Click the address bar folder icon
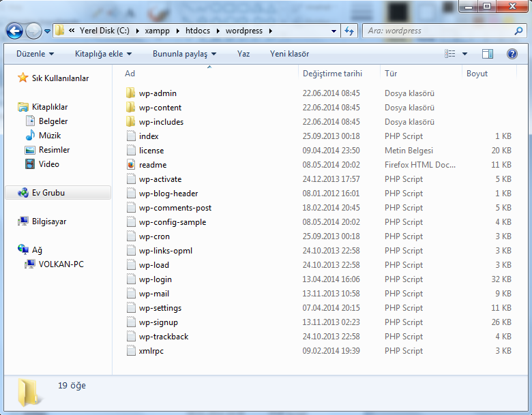Viewport: 532px width, 415px height. tap(60, 31)
